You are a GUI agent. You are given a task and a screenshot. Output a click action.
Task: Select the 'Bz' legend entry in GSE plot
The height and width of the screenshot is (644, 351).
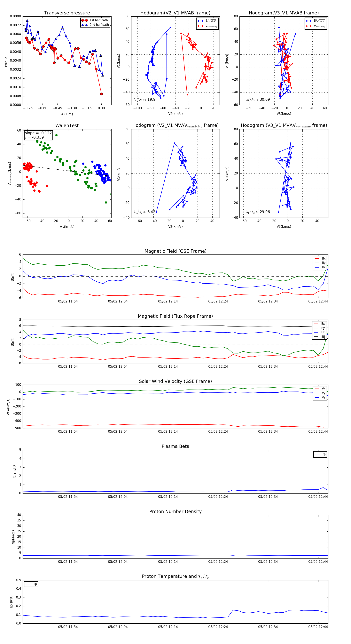pos(320,268)
